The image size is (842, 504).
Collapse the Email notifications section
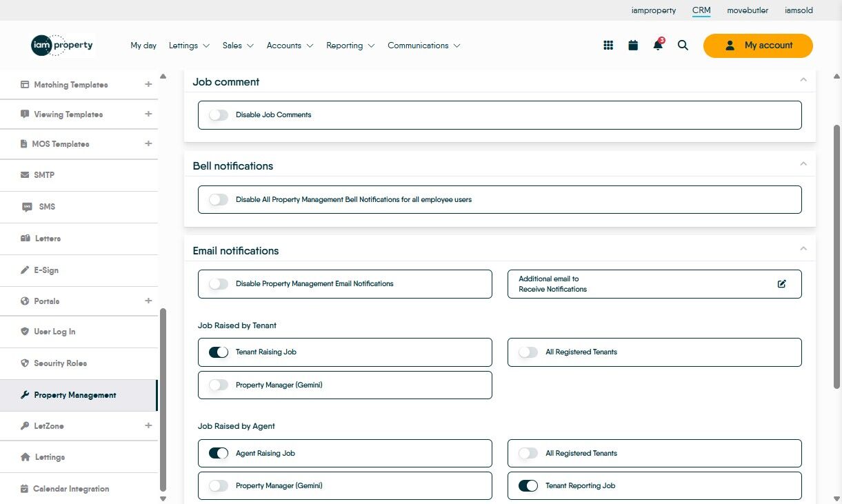[x=803, y=249]
